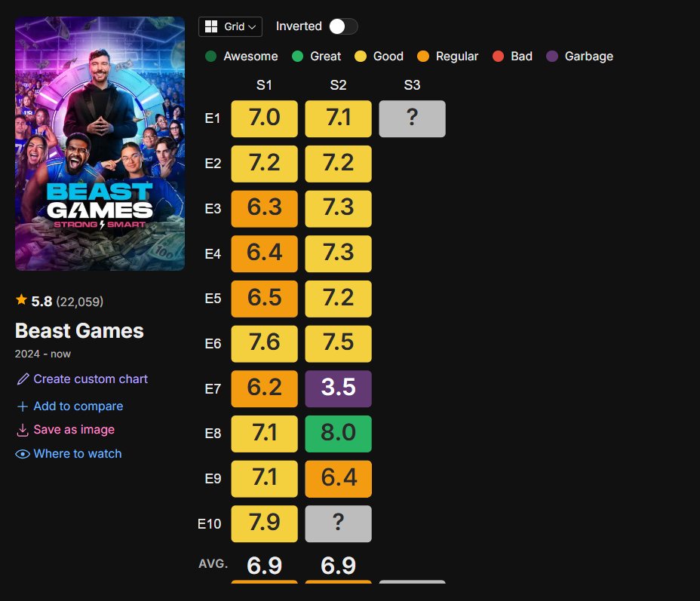Image resolution: width=700 pixels, height=601 pixels.
Task: Select the S2 season header
Action: pyautogui.click(x=338, y=84)
